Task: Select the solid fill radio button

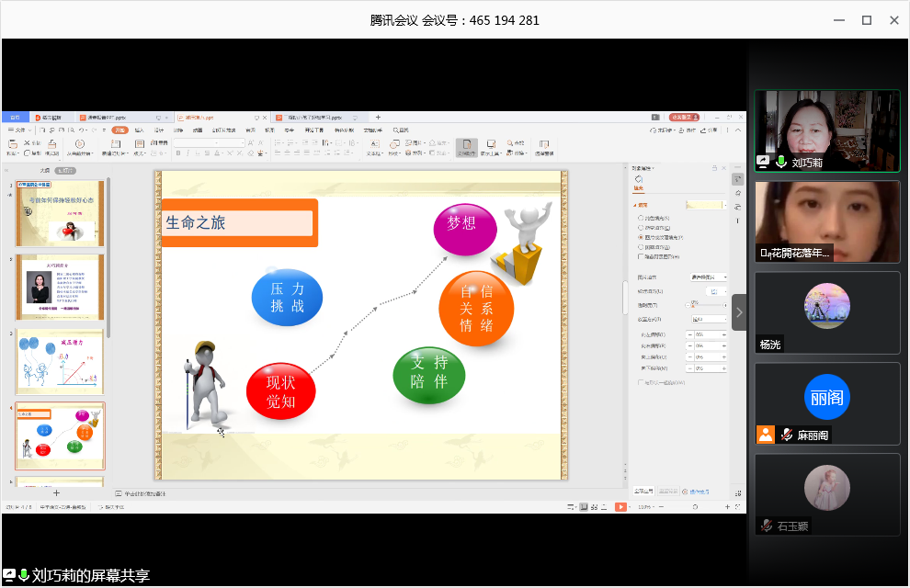Action: point(640,218)
